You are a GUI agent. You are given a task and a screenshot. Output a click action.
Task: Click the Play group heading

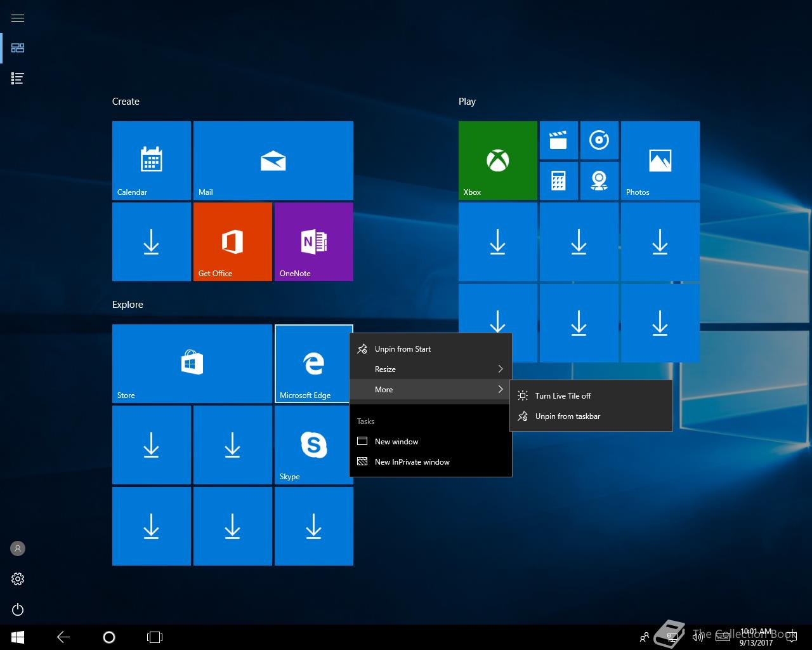click(x=467, y=102)
